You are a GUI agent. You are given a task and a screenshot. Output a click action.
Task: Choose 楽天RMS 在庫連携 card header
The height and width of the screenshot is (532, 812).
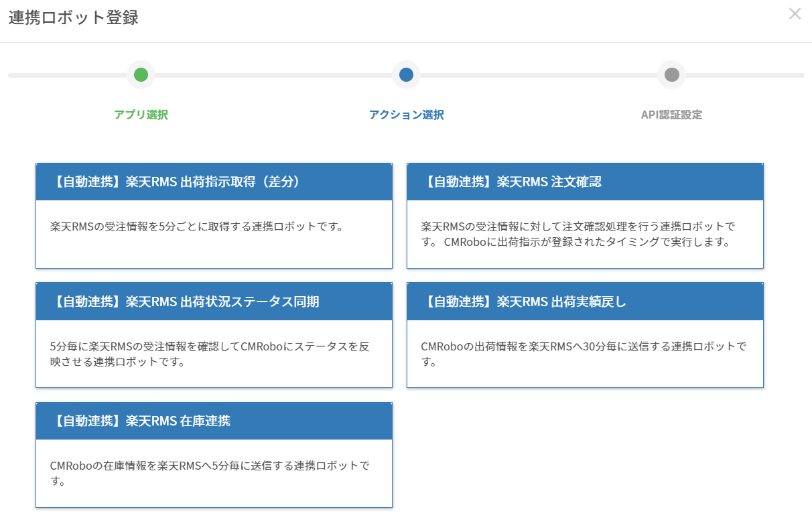pyautogui.click(x=214, y=421)
